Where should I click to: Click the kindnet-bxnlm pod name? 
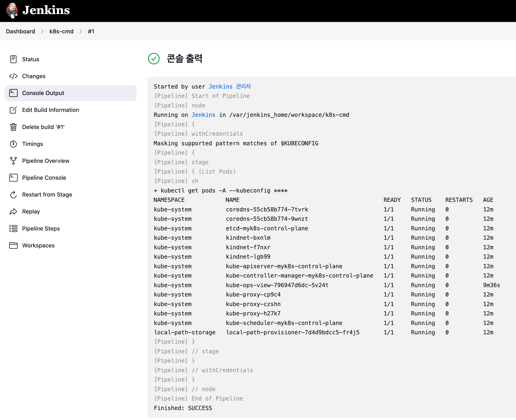click(248, 238)
